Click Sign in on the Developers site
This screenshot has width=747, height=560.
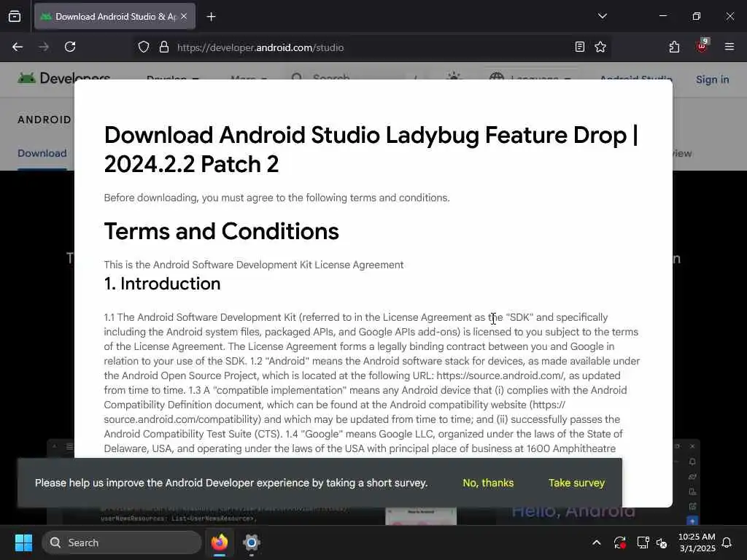point(712,79)
